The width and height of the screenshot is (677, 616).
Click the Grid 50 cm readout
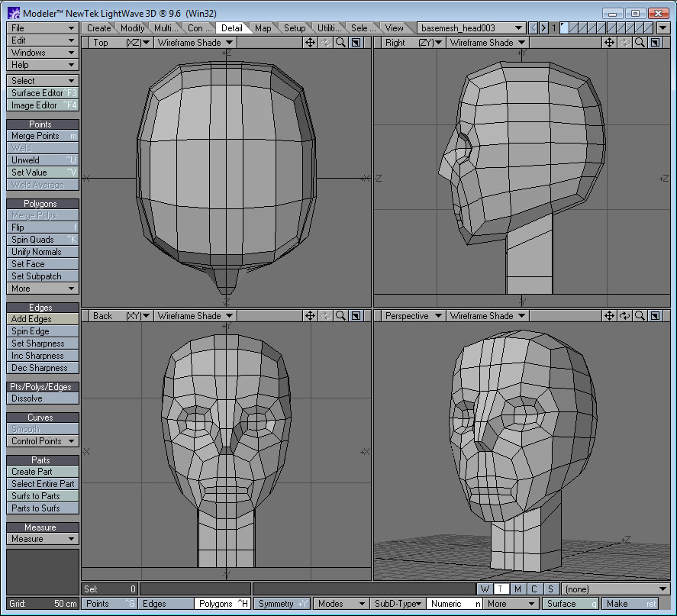click(43, 604)
